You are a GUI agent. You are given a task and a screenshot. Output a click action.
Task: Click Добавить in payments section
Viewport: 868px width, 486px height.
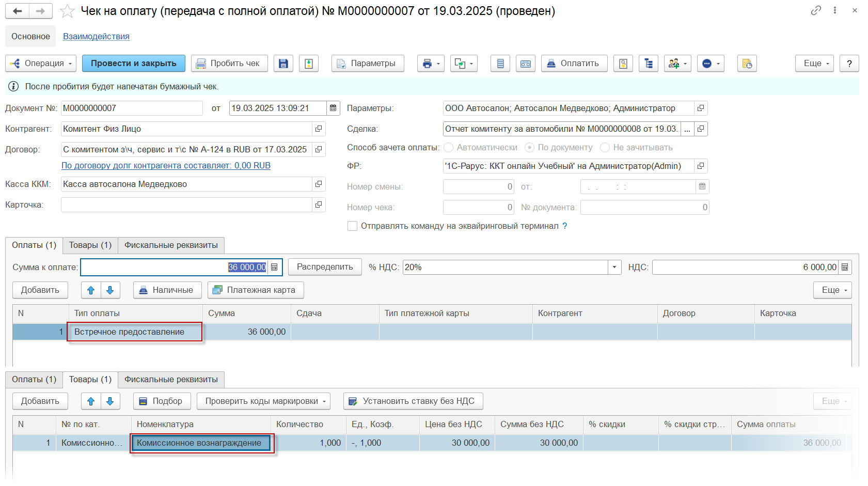40,290
